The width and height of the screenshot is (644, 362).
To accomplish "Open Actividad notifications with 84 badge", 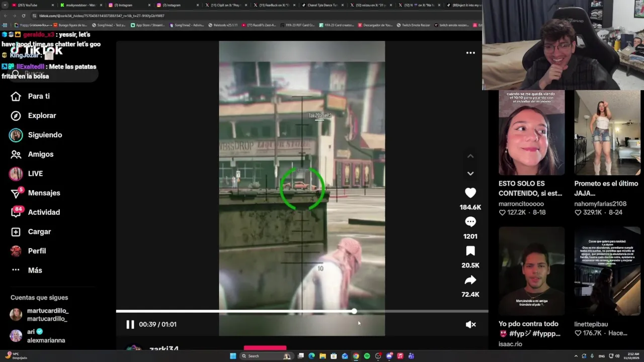I will (x=36, y=212).
